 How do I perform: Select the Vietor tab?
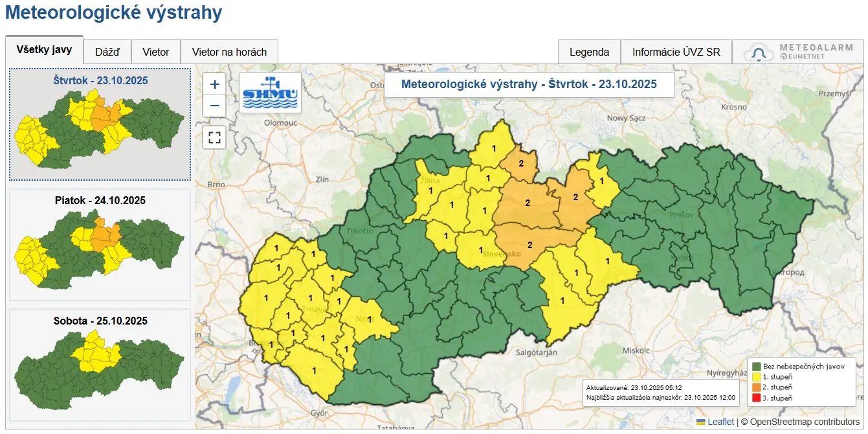pos(155,52)
